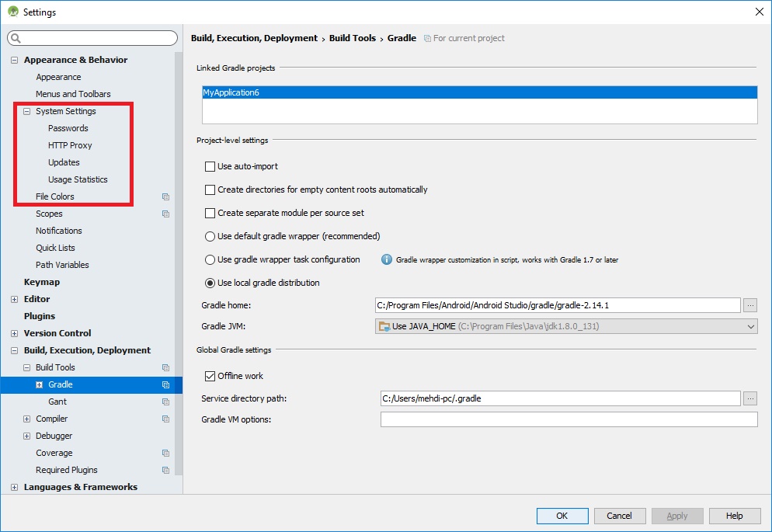Click 'Build, Execution, Deployment' in the breadcrumb
772x532 pixels.
[x=255, y=38]
